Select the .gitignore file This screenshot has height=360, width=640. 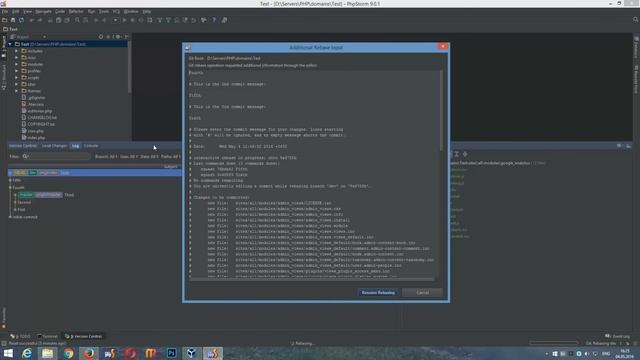[33, 98]
